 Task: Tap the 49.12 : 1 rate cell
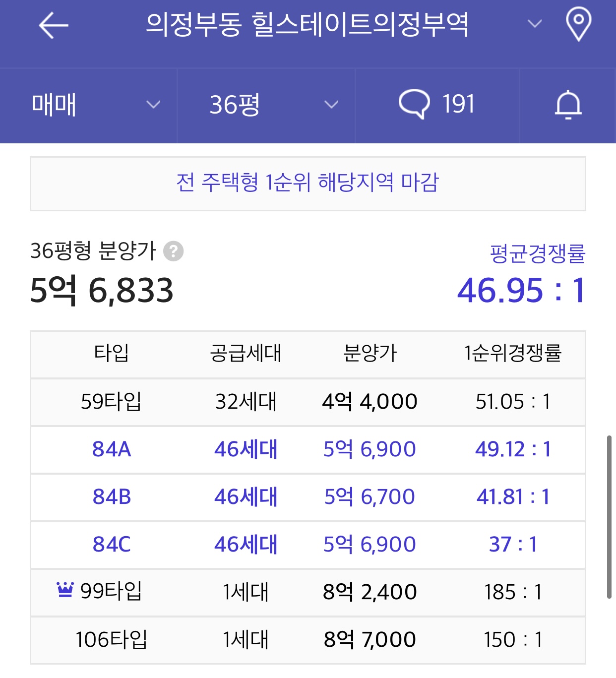pyautogui.click(x=513, y=449)
